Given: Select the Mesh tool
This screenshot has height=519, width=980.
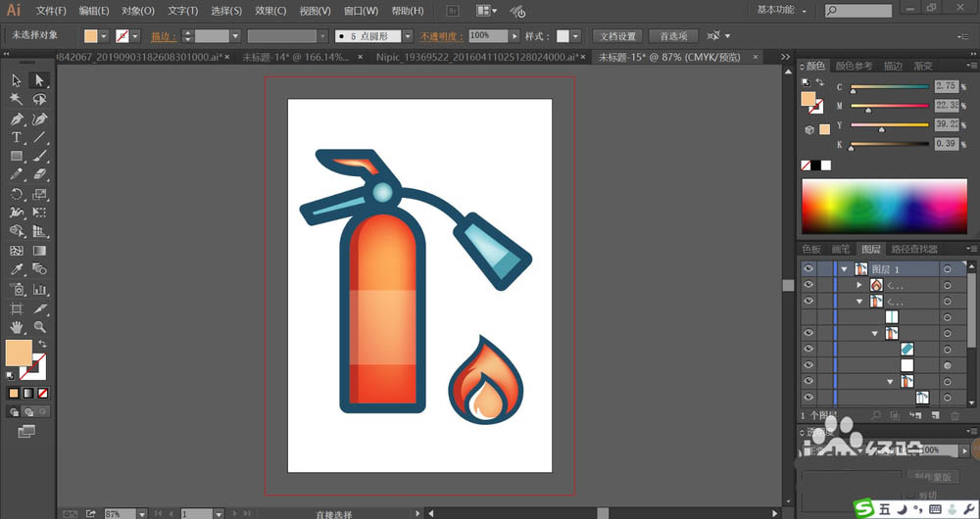Looking at the screenshot, I should [x=17, y=251].
